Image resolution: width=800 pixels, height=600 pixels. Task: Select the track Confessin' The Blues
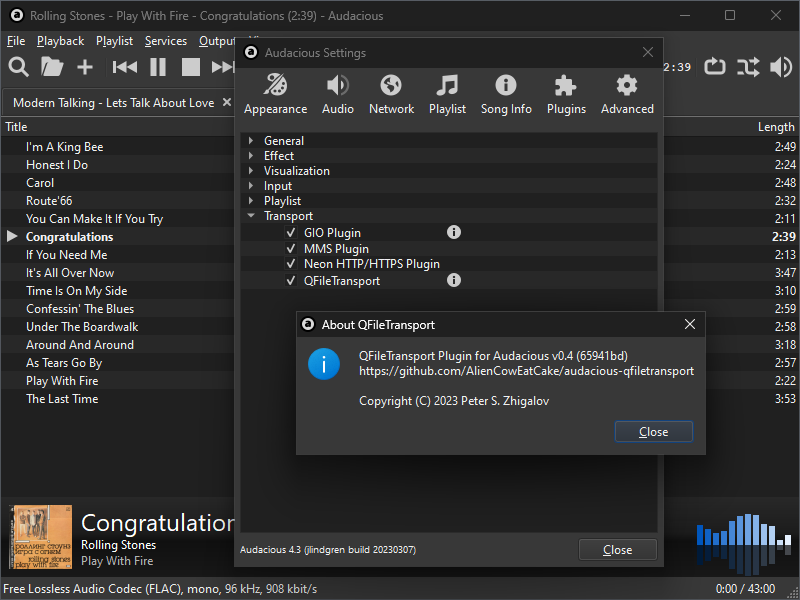click(80, 309)
